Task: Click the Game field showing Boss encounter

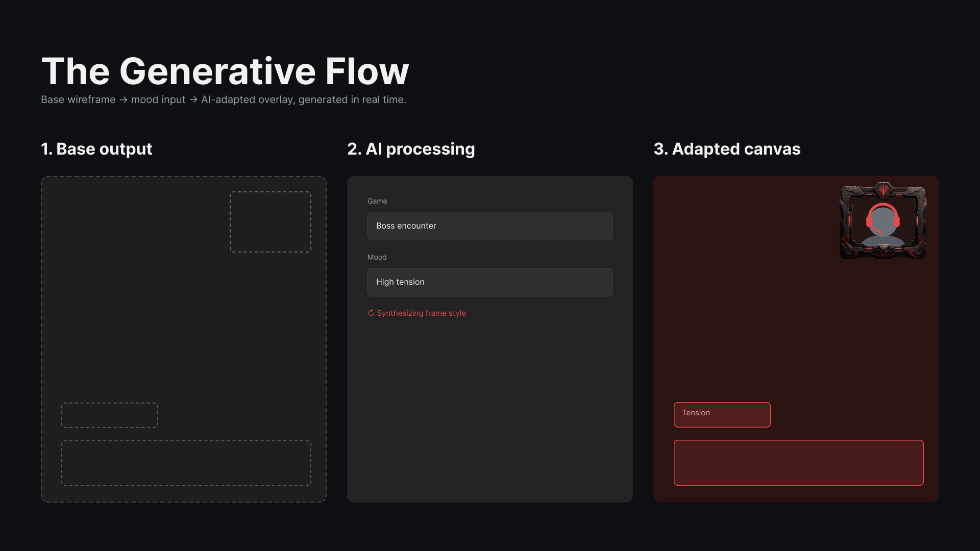Action: point(489,226)
